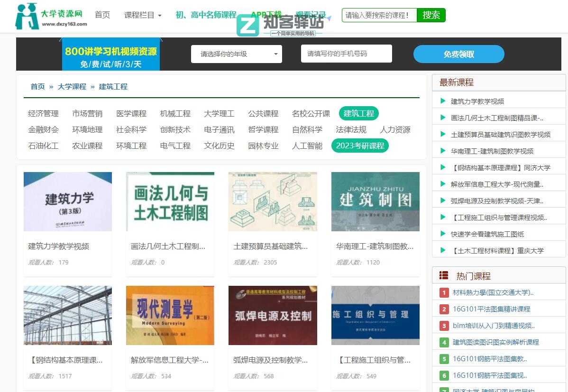Click the 2 rank badge beside 16G101平法图集精讲课程

click(444, 309)
